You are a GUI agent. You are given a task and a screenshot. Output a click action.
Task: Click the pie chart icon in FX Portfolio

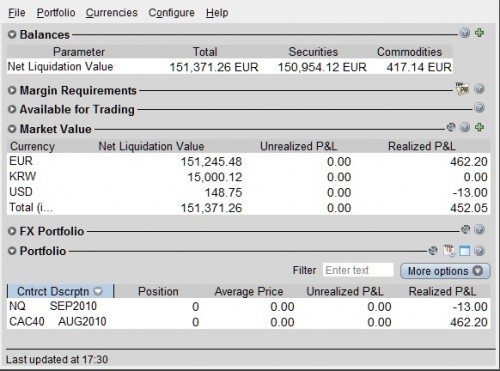[x=465, y=229]
